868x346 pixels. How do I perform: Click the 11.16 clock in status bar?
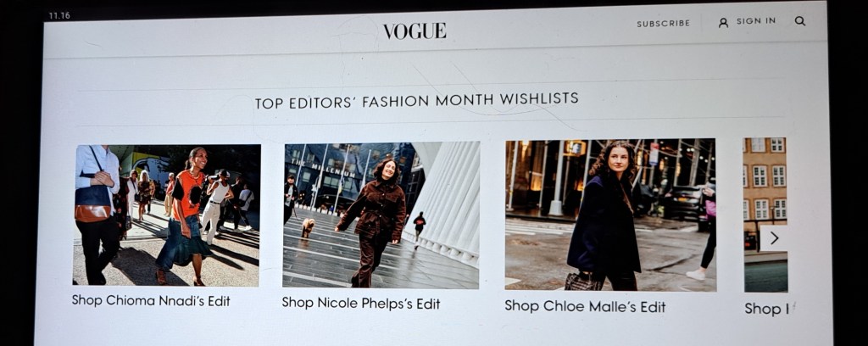point(59,15)
